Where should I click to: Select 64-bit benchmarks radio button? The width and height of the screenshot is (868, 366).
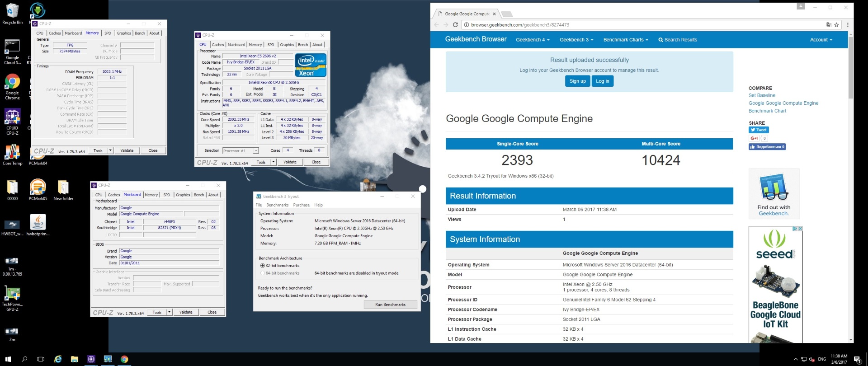[263, 273]
